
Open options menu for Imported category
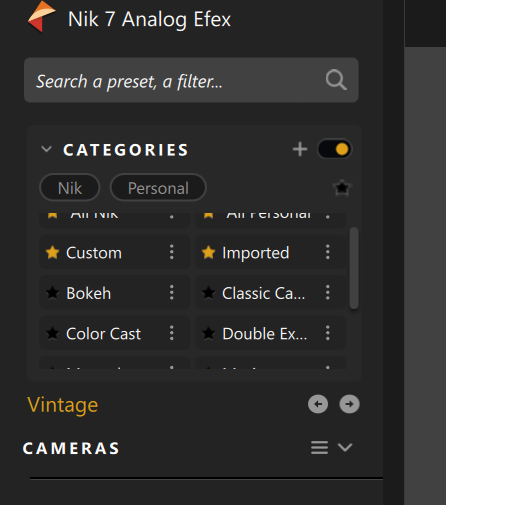[328, 252]
